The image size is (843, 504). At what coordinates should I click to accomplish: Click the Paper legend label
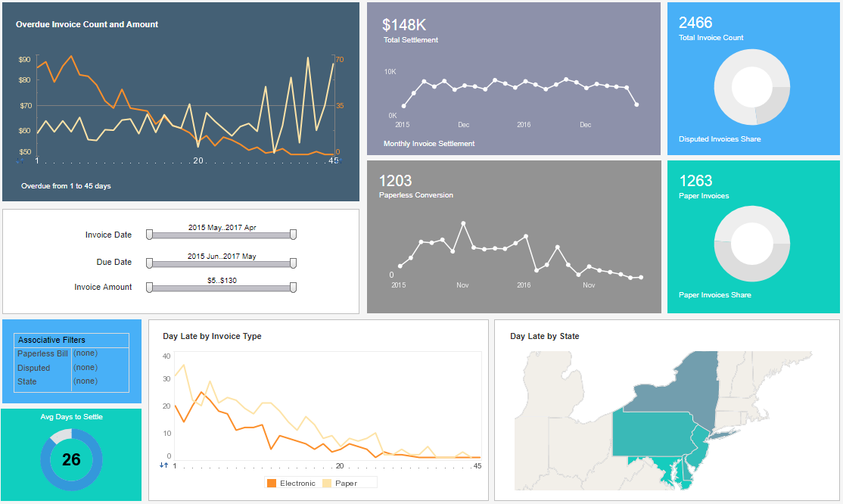(x=346, y=483)
